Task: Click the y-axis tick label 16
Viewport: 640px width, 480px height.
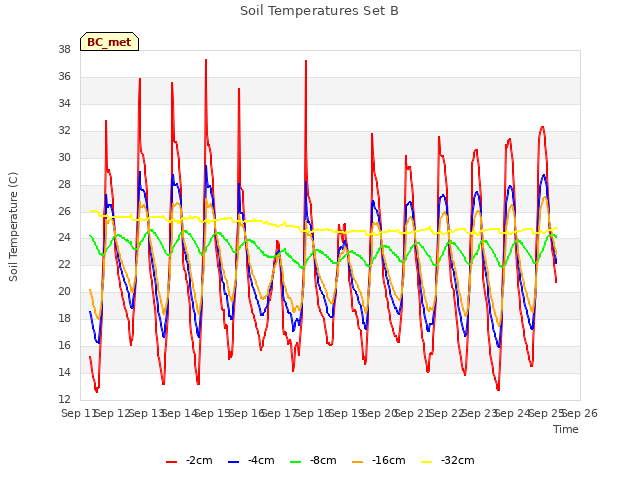Action: point(64,345)
